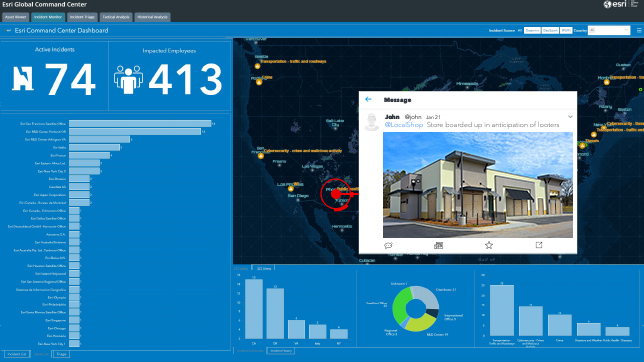This screenshot has width=644, height=362.
Task: Click the 'Cybersecurity - crime and malicious activity' map label
Action: (303, 151)
